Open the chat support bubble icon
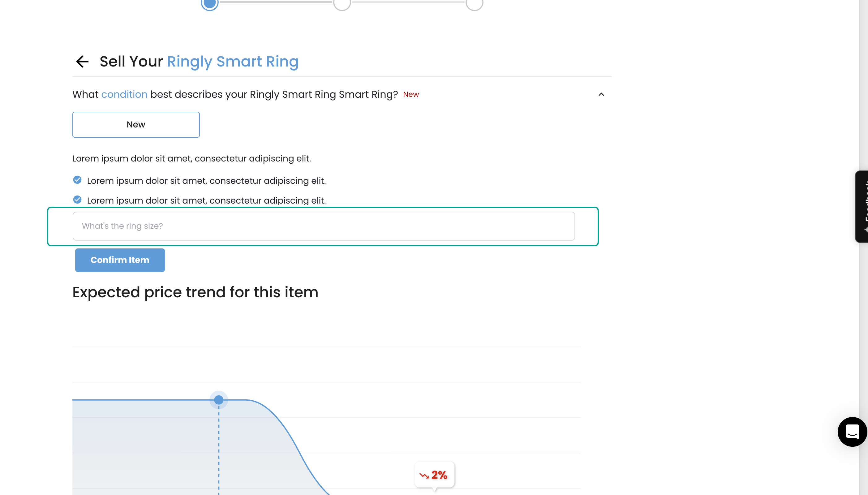Image resolution: width=868 pixels, height=495 pixels. point(852,432)
